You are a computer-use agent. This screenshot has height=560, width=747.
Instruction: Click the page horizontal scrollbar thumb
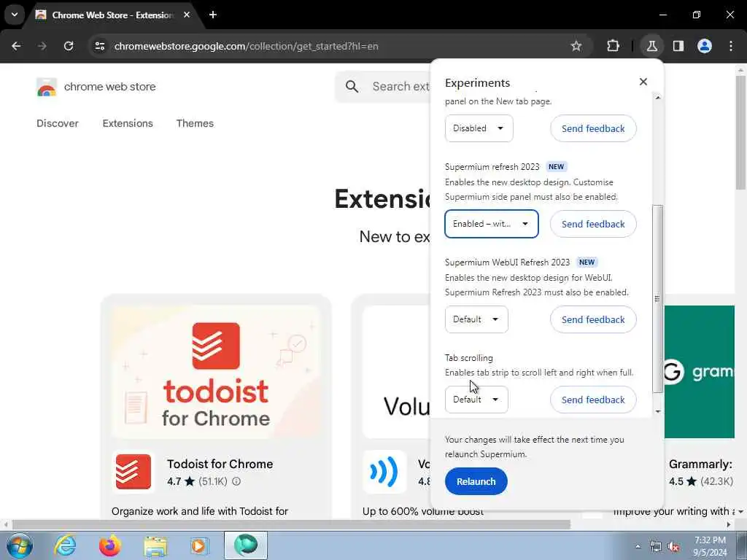(292, 525)
